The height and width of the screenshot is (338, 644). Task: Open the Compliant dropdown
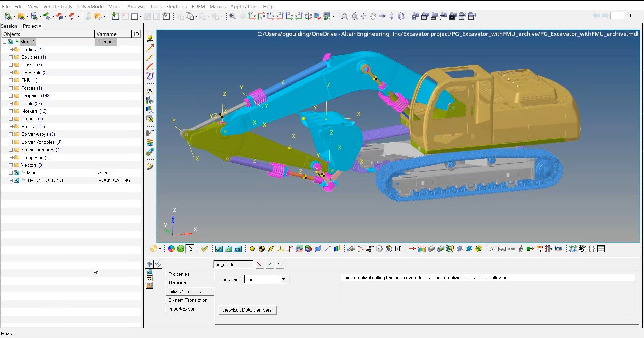coord(283,279)
